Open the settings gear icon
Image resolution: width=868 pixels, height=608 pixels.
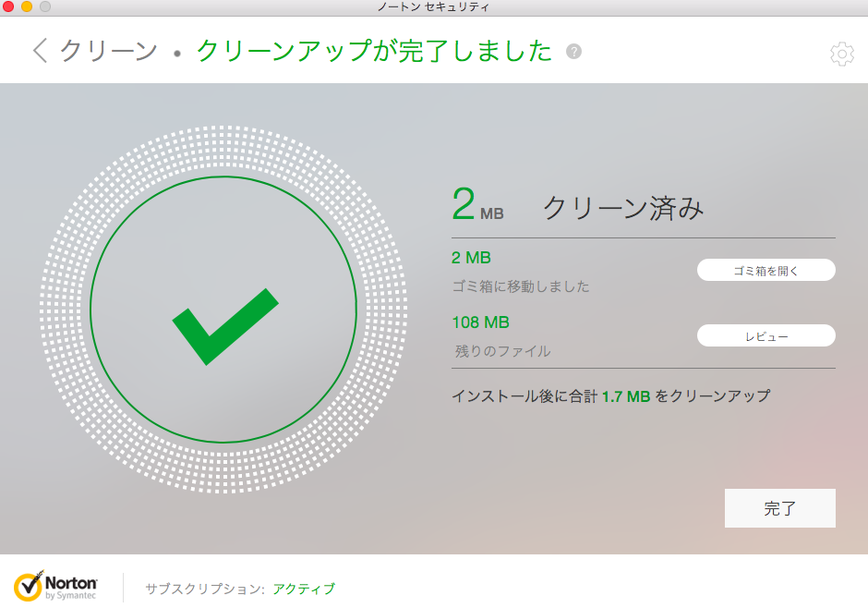click(842, 54)
